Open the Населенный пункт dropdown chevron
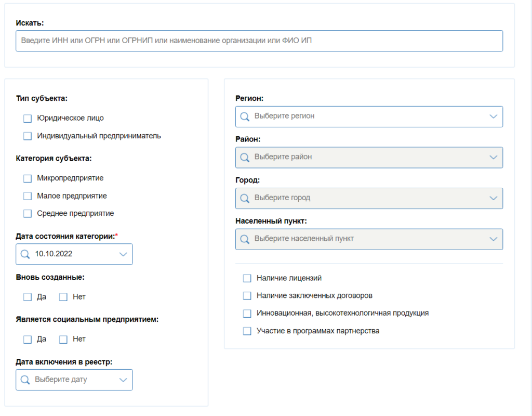 (494, 239)
